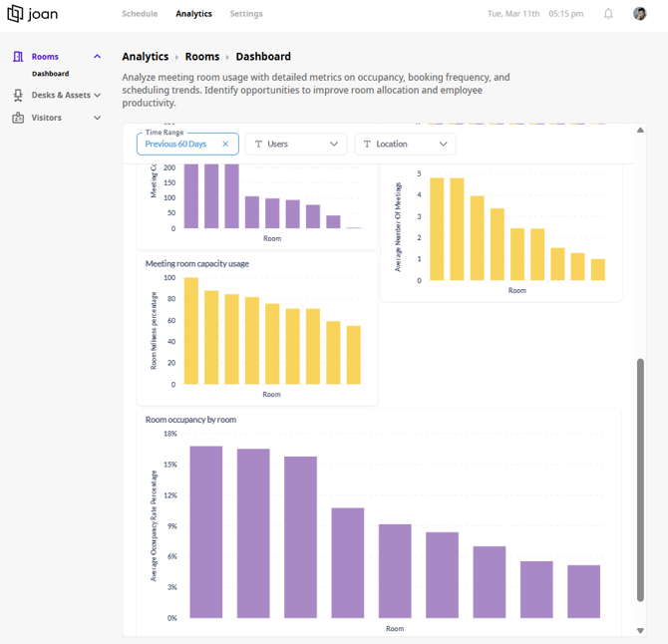Click the Rooms breadcrumb link

202,56
